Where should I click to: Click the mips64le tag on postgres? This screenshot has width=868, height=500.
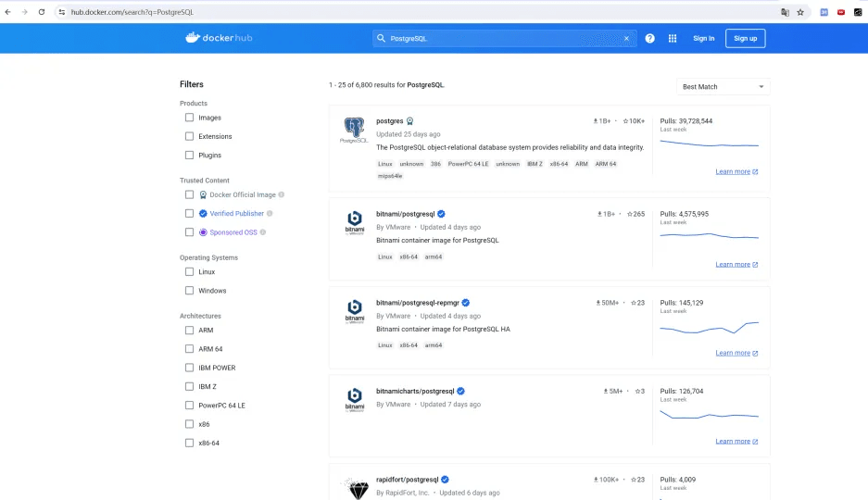(x=390, y=176)
